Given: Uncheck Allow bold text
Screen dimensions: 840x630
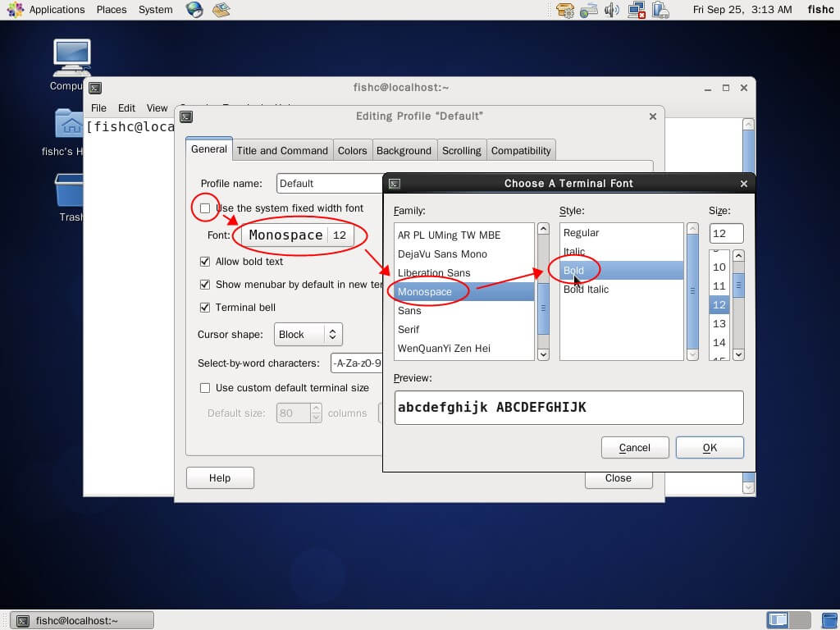Looking at the screenshot, I should click(205, 262).
